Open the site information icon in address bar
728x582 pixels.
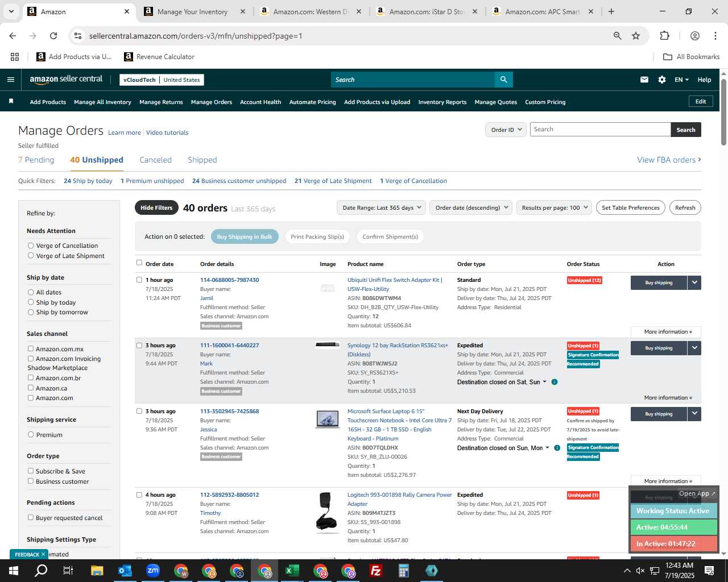coord(78,36)
